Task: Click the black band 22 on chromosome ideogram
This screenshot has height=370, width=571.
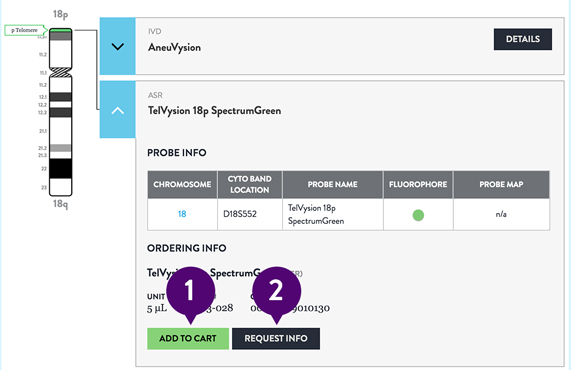Action: (x=60, y=168)
